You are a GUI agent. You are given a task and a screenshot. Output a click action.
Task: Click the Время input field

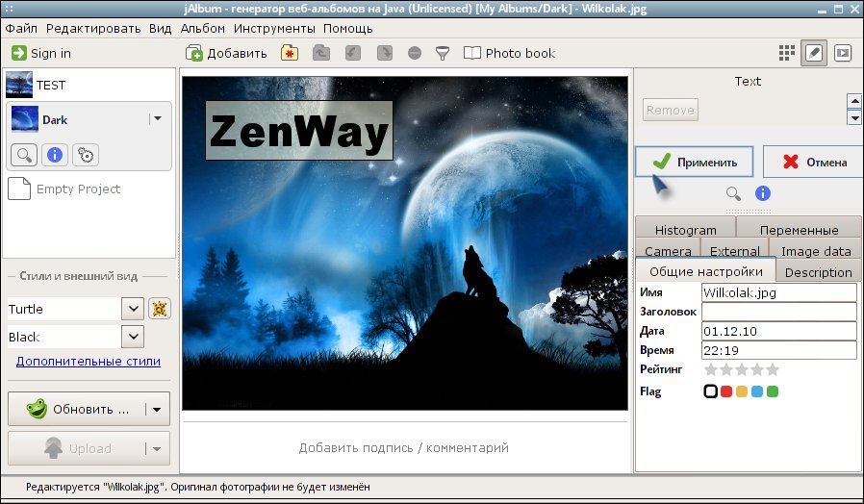pos(779,350)
